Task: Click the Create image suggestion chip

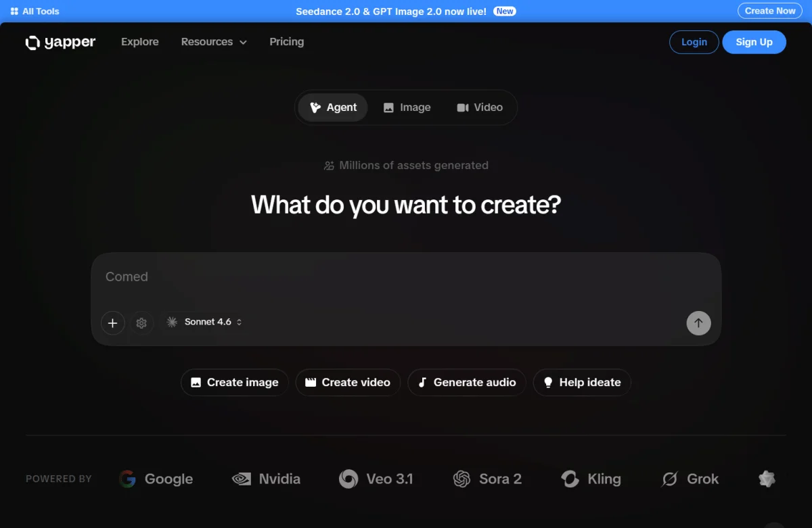Action: click(x=235, y=383)
